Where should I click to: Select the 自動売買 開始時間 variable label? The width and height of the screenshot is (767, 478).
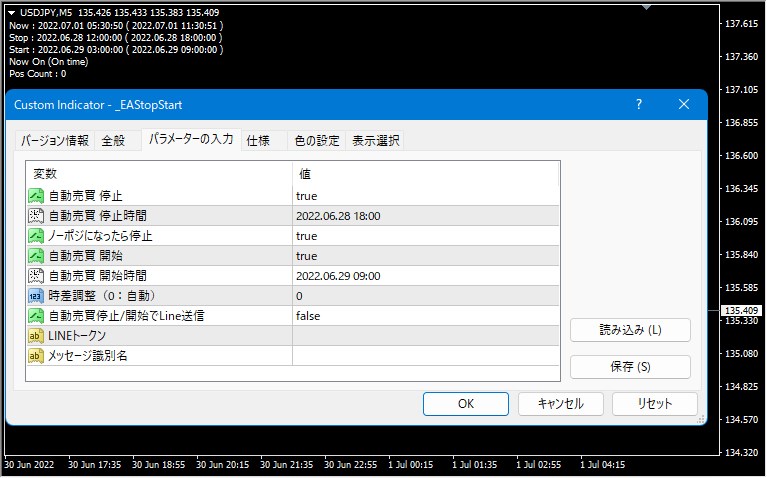coord(97,276)
